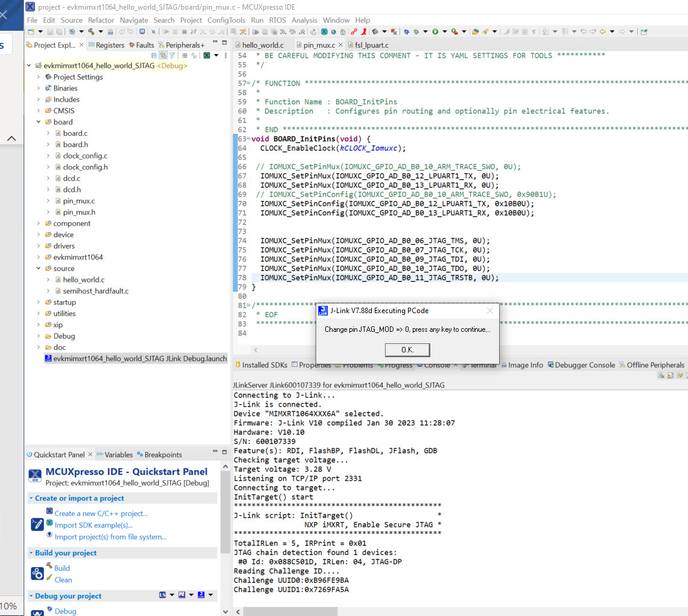Select the Step Into icon
Viewport: 688px width, 616px height.
coord(203,31)
